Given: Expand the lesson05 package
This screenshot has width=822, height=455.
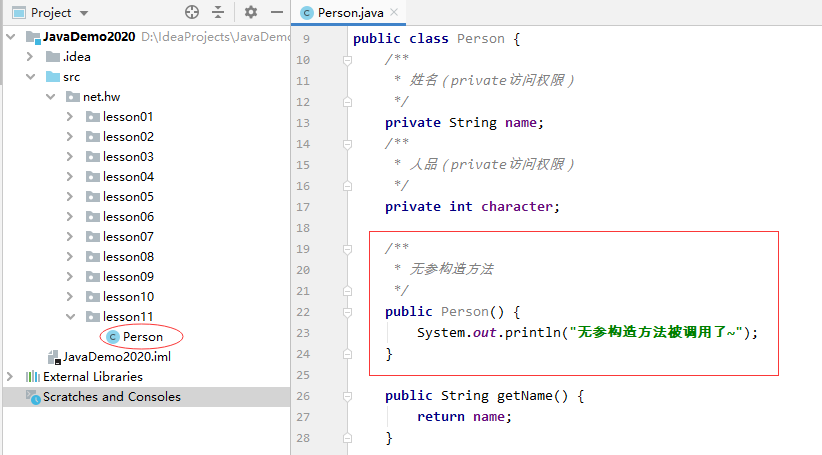Looking at the screenshot, I should click(x=70, y=197).
